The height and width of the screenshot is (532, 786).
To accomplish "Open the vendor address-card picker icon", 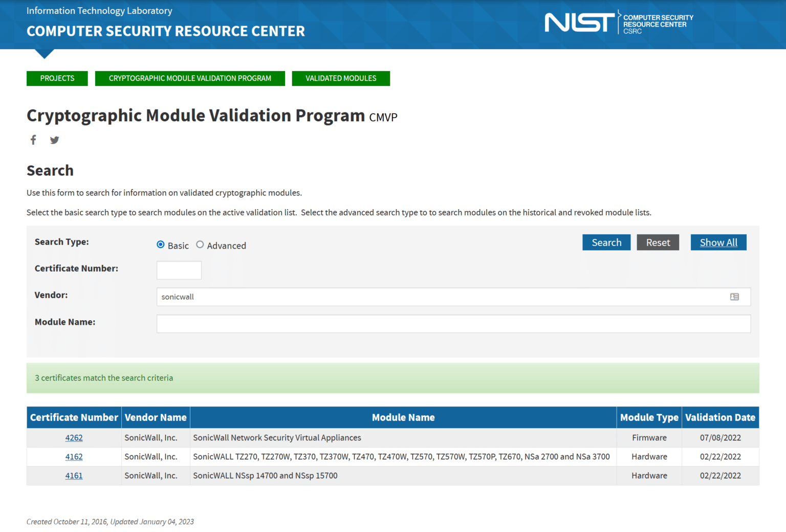I will (x=735, y=297).
